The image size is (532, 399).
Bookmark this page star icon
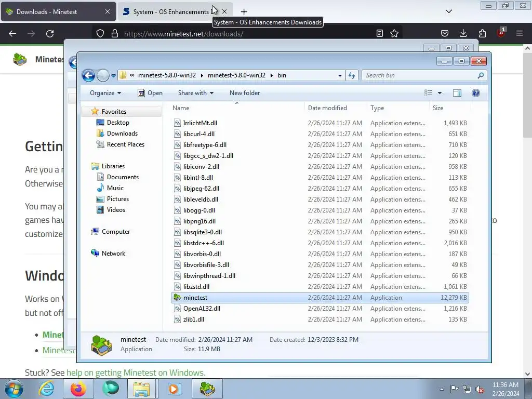394,34
